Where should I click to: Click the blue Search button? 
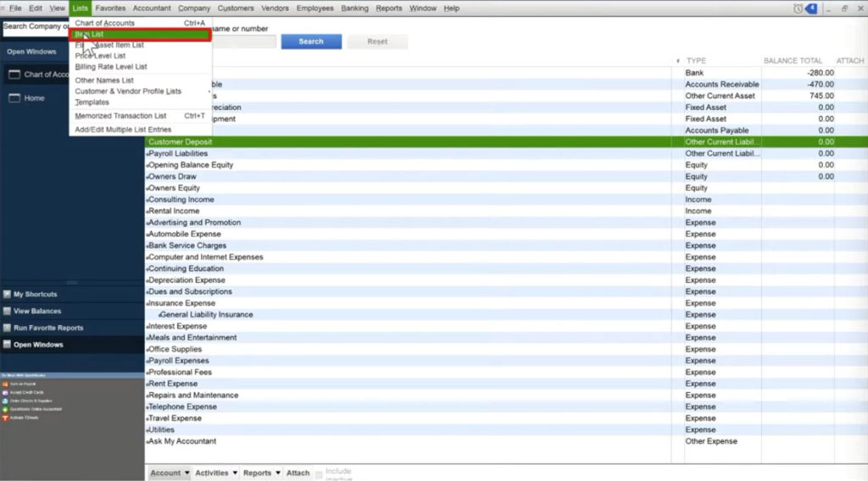tap(311, 41)
